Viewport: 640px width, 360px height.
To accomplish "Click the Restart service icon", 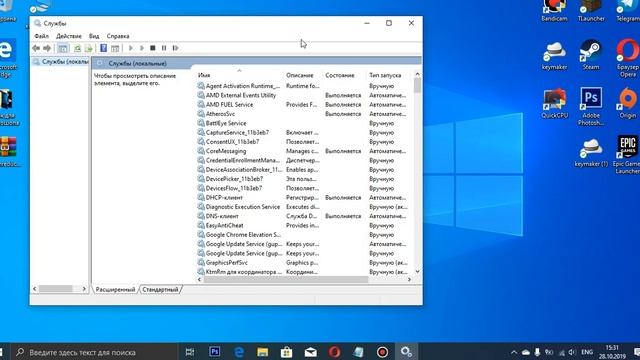I will (x=175, y=48).
